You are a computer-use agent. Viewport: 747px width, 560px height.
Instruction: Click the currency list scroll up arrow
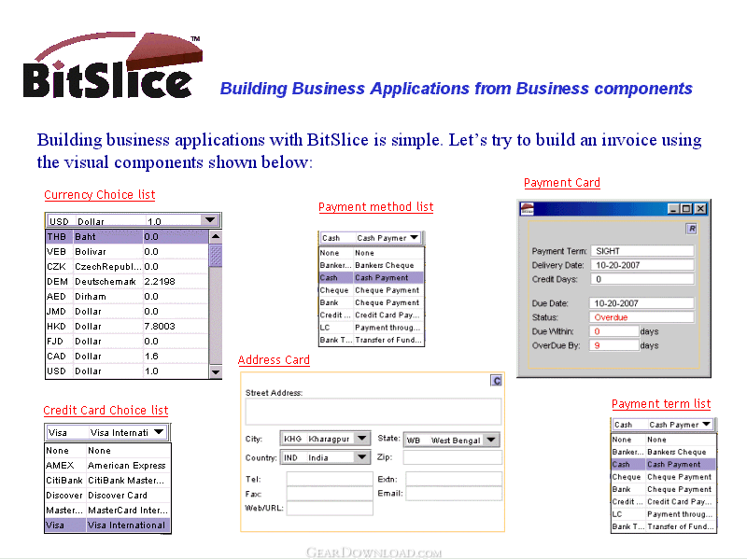pos(216,237)
